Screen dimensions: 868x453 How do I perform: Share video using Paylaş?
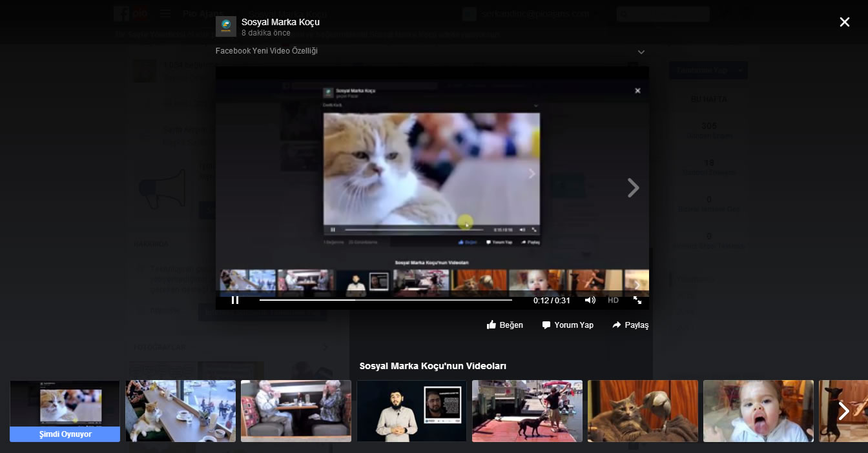click(630, 325)
